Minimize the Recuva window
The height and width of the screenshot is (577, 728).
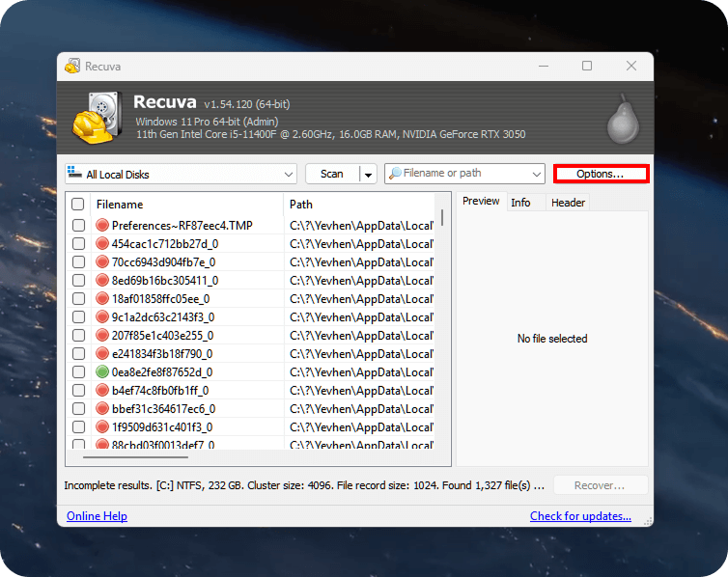click(544, 66)
